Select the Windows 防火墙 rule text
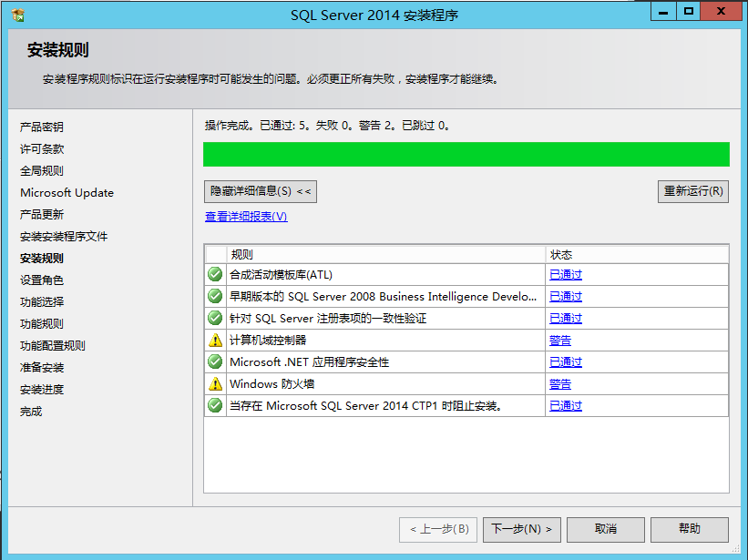The width and height of the screenshot is (748, 560). point(272,384)
